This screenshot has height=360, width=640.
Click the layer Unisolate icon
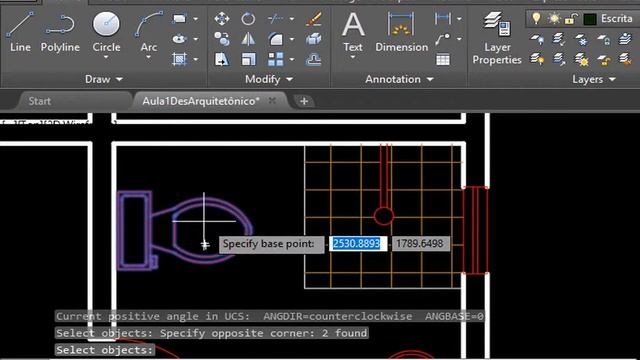[559, 60]
